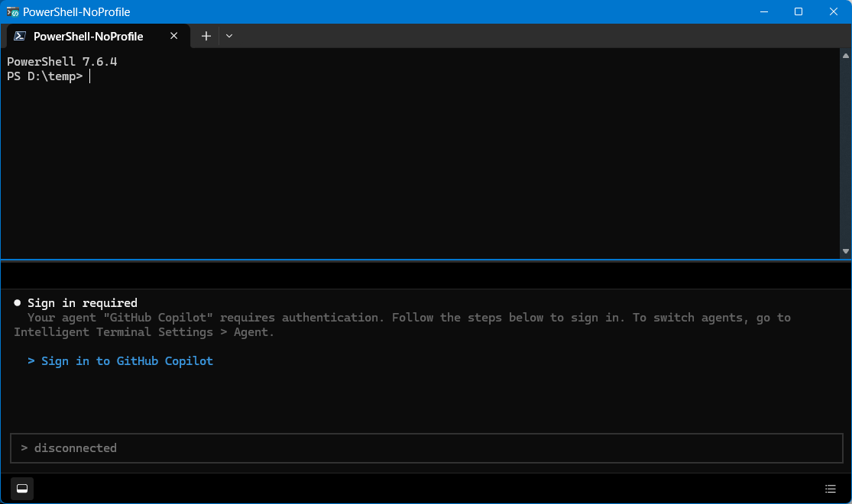Close the terminal window

tap(834, 11)
